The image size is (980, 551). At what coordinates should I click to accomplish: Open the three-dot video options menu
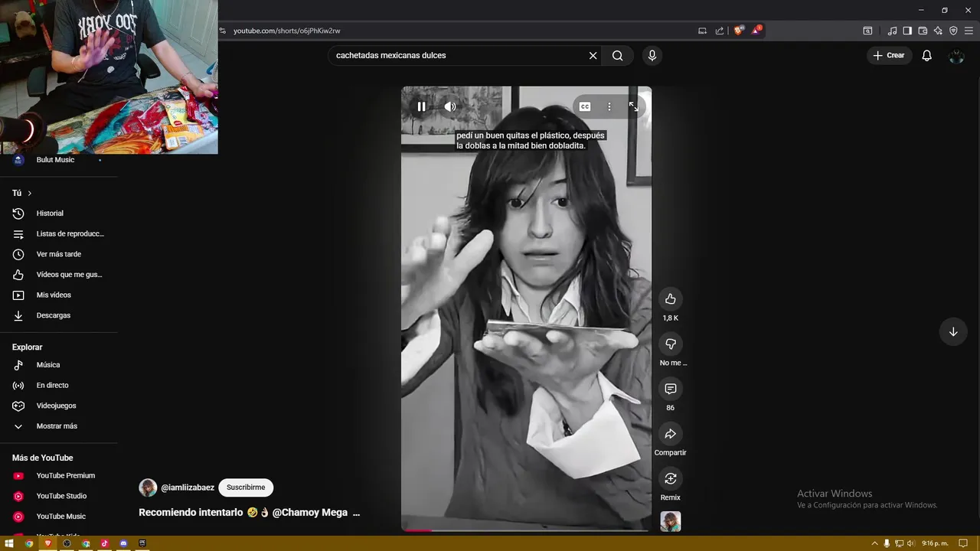(x=609, y=106)
